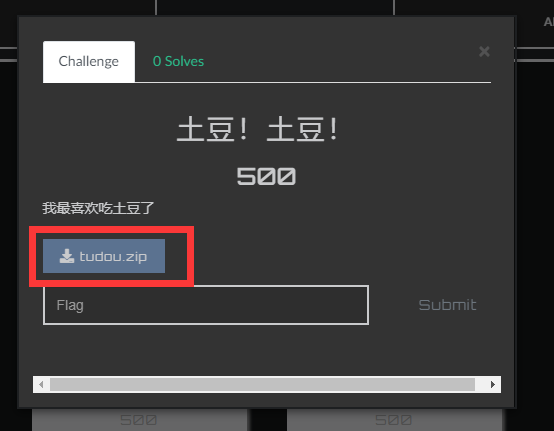Submit the flag
The image size is (554, 431).
point(447,305)
